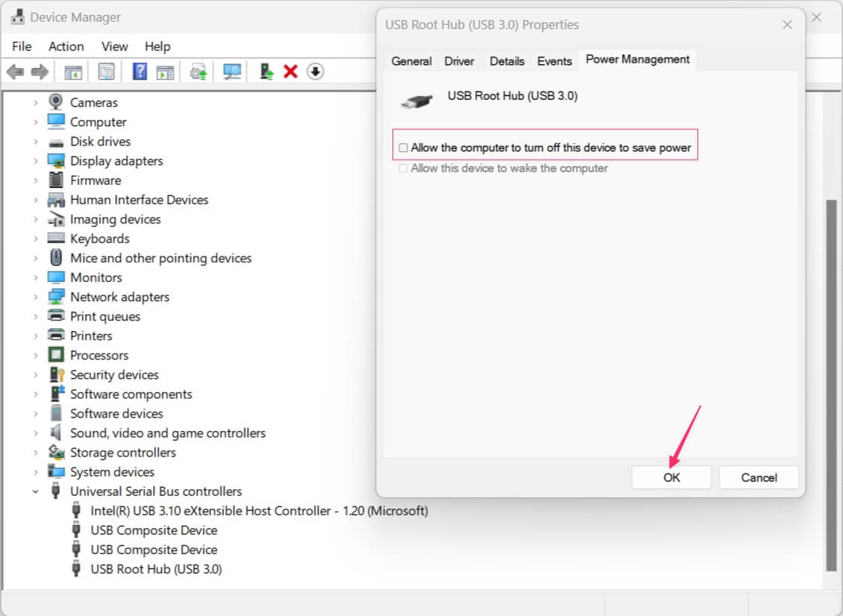Collapse Universal Serial Bus controllers

(x=35, y=491)
